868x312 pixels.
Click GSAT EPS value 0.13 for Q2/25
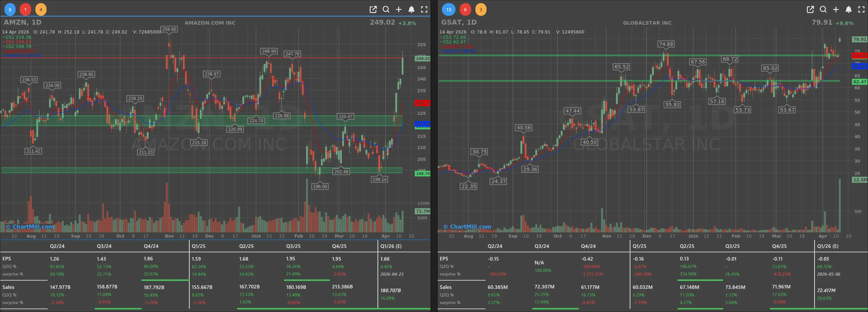point(684,259)
